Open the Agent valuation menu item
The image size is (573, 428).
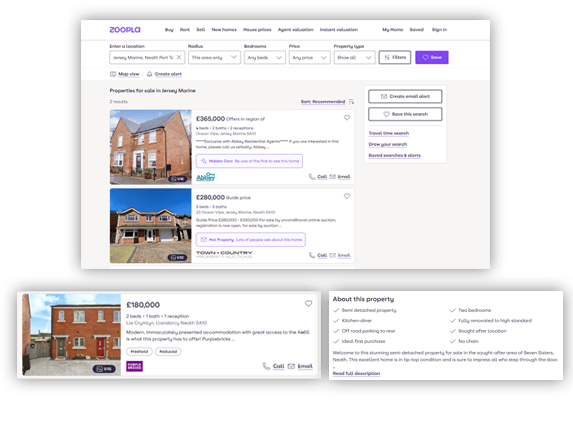pyautogui.click(x=296, y=30)
